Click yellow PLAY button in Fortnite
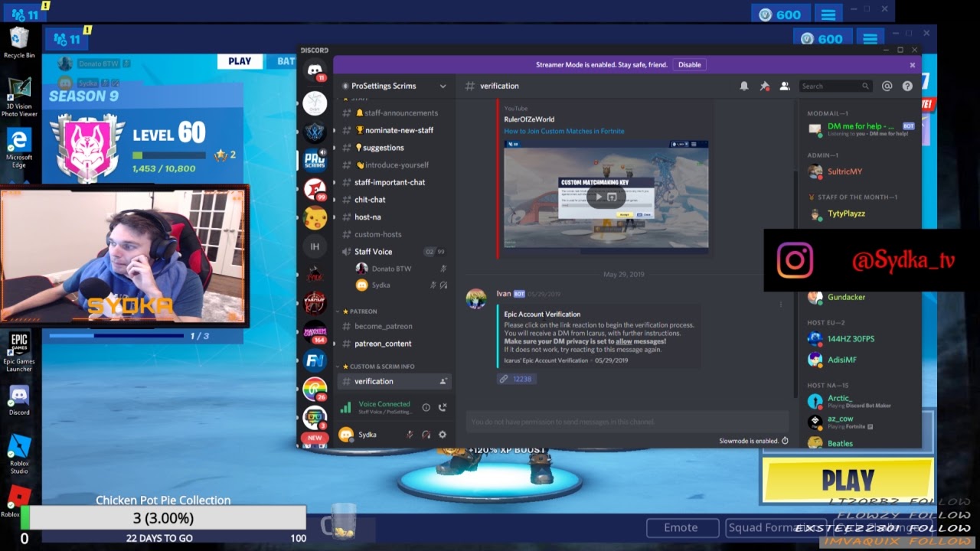Viewport: 980px width, 551px height. 848,481
